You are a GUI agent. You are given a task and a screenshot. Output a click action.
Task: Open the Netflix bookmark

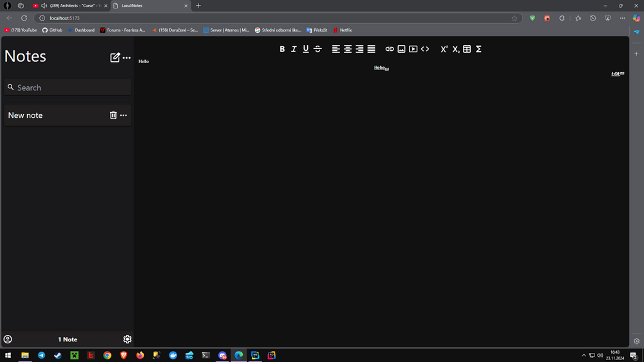point(342,30)
